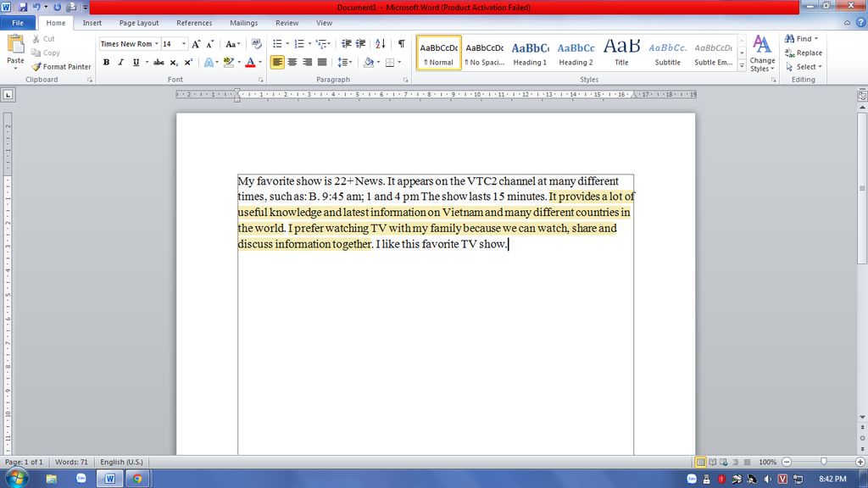The image size is (868, 488).
Task: Expand Numbering list dropdown
Action: (309, 44)
